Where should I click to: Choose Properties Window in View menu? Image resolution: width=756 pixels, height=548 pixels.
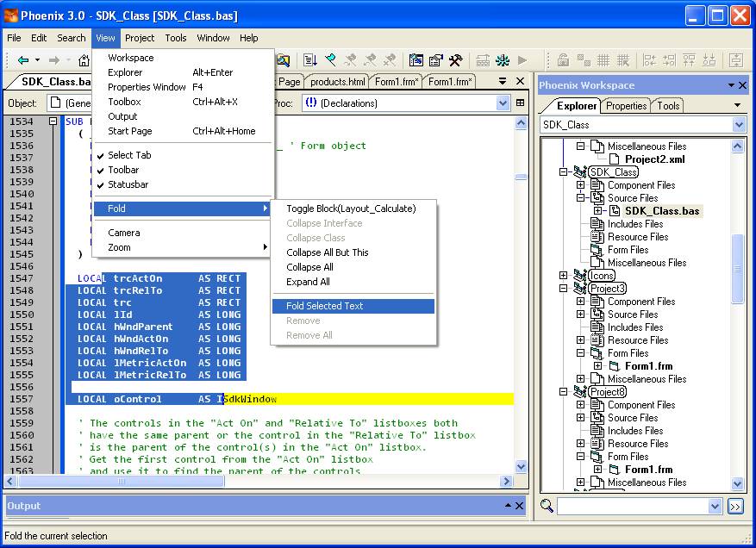point(184,87)
